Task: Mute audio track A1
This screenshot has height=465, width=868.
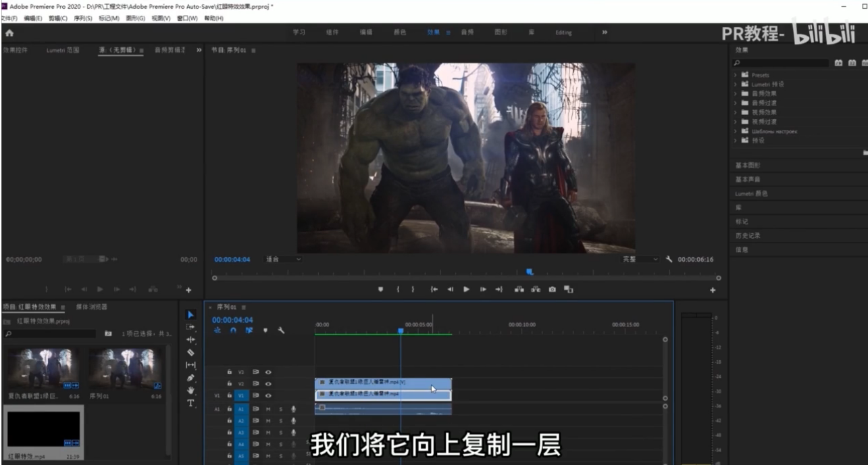Action: pos(268,409)
